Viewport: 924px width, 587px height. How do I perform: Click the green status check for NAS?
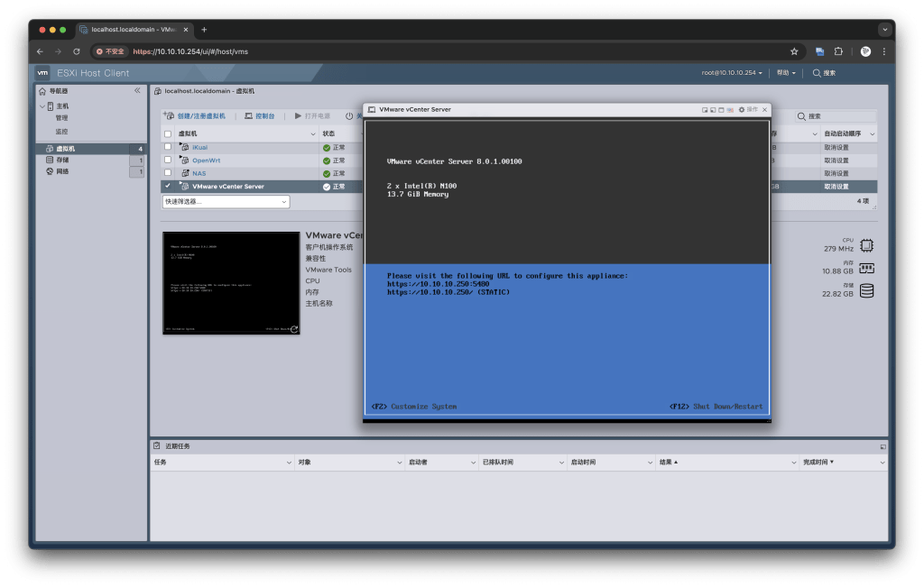[x=327, y=174]
